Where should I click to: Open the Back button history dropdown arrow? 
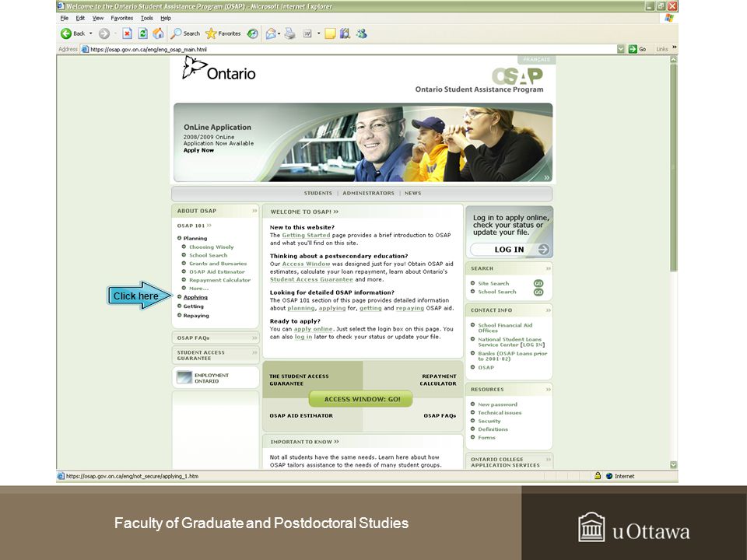[x=90, y=33]
